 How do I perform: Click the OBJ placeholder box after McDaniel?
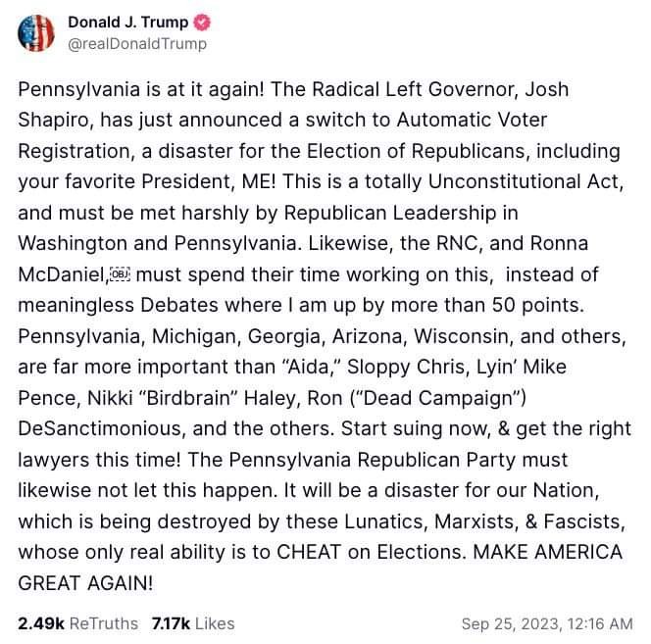coord(120,274)
